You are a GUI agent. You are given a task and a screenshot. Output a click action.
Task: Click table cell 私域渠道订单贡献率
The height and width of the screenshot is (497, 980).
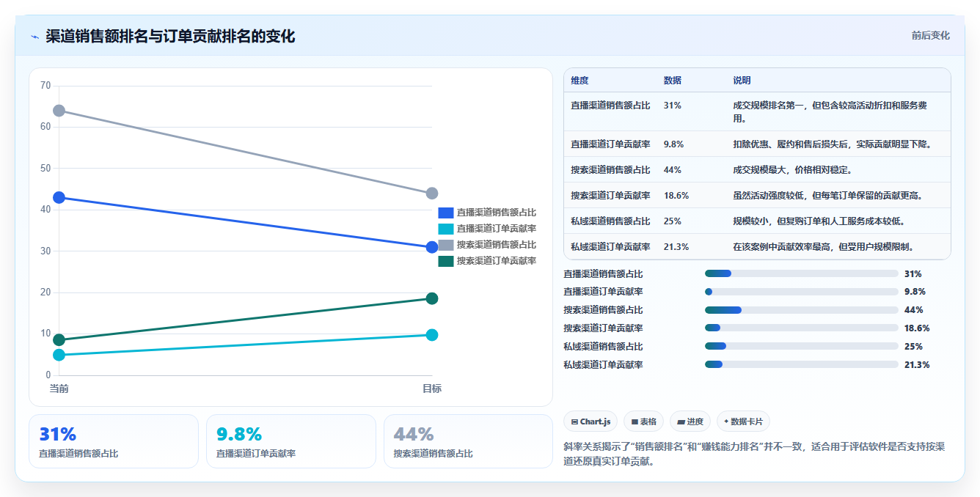coord(610,247)
